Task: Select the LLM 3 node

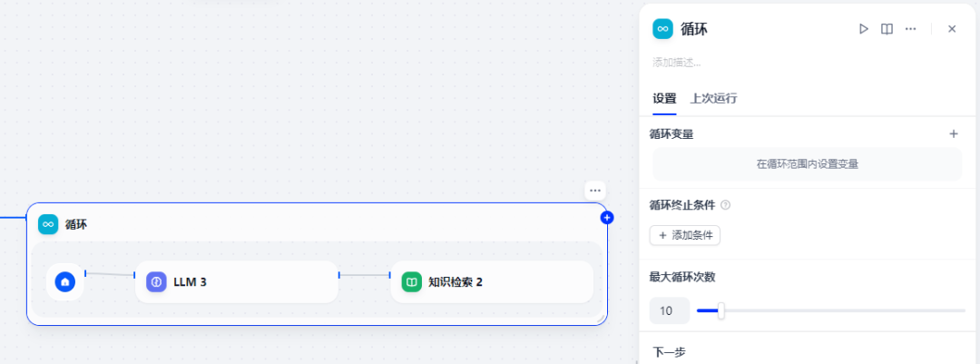Action: (x=237, y=282)
